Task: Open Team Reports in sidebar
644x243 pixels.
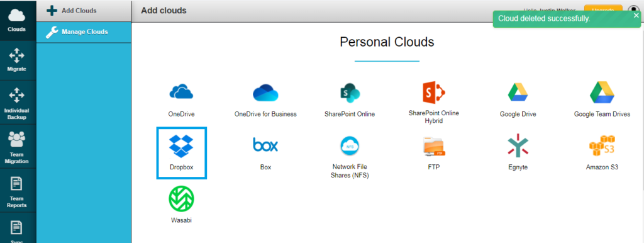Action: pos(16,190)
